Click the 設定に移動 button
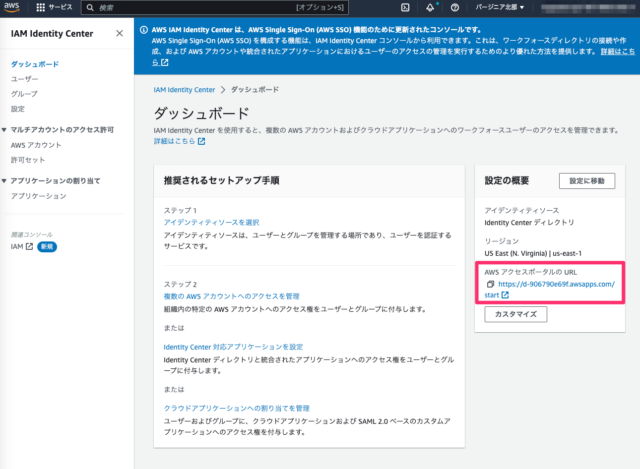The width and height of the screenshot is (640, 469). coord(587,181)
